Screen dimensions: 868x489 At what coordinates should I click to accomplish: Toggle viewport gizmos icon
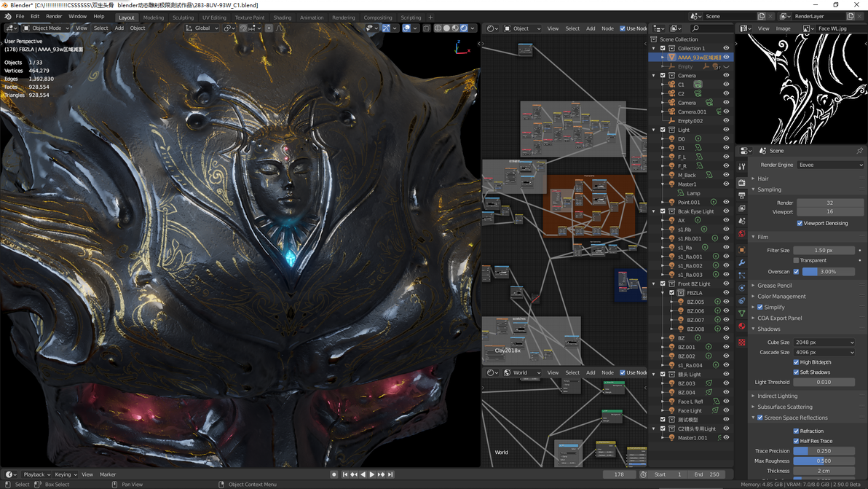pyautogui.click(x=386, y=28)
